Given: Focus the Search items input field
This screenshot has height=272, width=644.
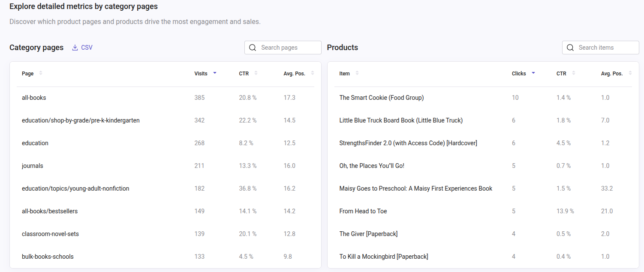Looking at the screenshot, I should pos(605,48).
